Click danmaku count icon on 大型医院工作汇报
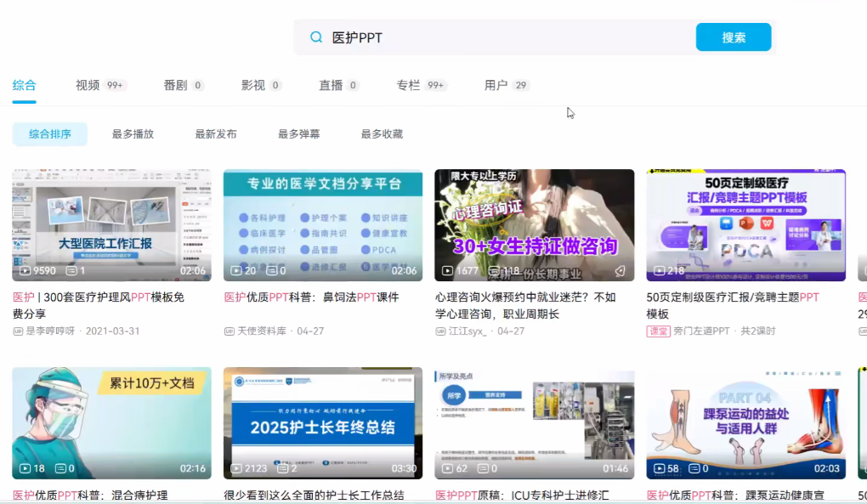This screenshot has width=867, height=504. (x=71, y=271)
